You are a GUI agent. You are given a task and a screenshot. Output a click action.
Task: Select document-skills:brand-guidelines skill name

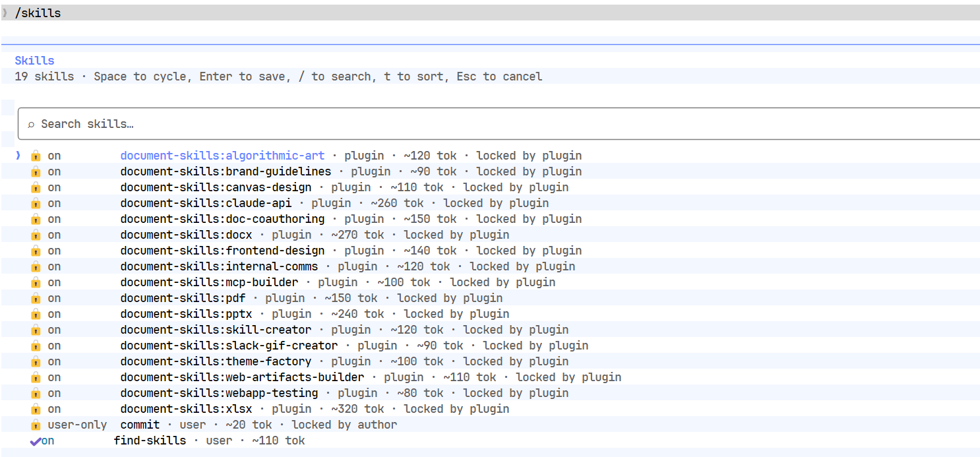tap(226, 171)
